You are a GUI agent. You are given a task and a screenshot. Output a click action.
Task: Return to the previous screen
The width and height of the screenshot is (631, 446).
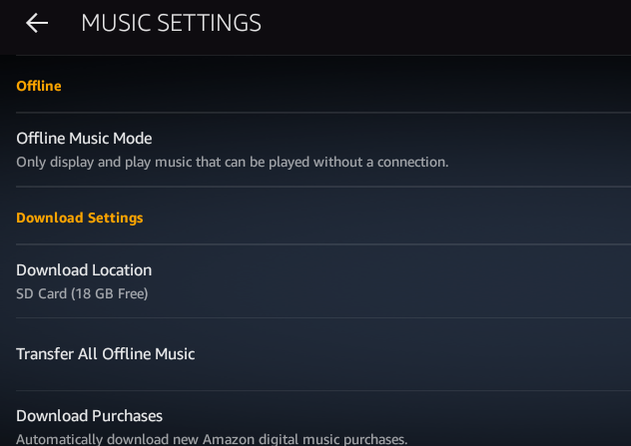[37, 23]
